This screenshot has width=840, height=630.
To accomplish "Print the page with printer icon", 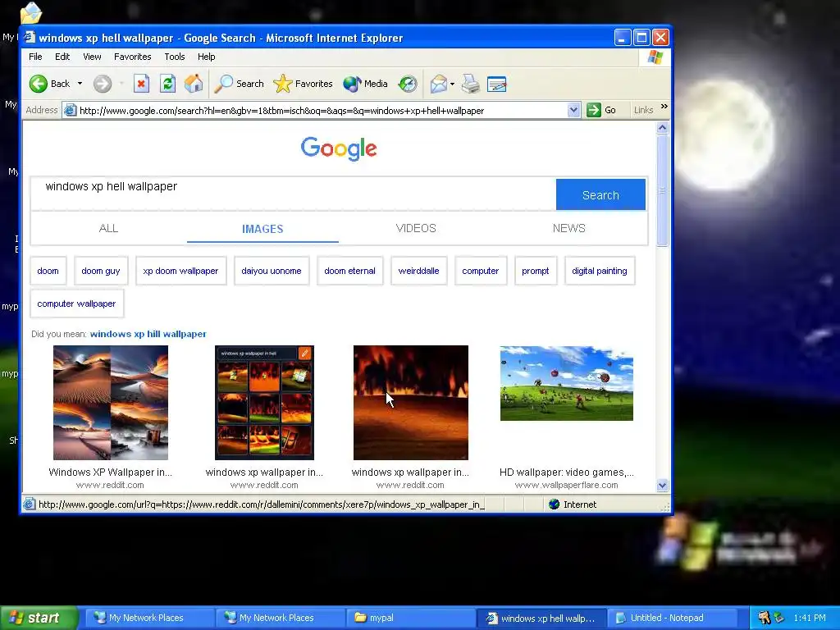I will 470,84.
